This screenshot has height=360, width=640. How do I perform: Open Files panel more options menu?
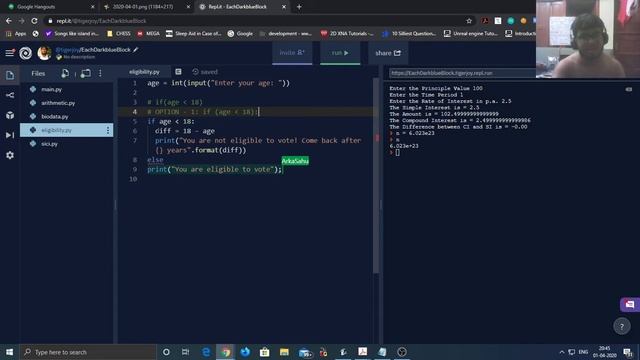100,73
